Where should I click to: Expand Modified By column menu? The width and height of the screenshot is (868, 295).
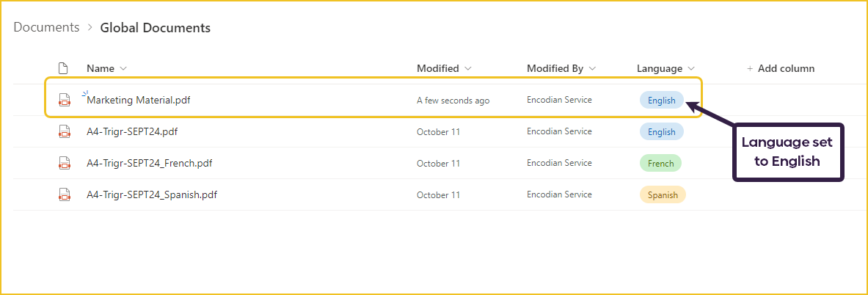[x=592, y=68]
